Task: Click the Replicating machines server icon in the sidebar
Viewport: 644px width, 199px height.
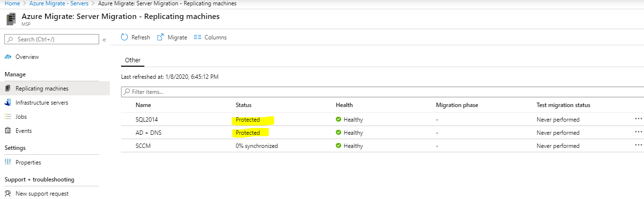Action: point(8,89)
